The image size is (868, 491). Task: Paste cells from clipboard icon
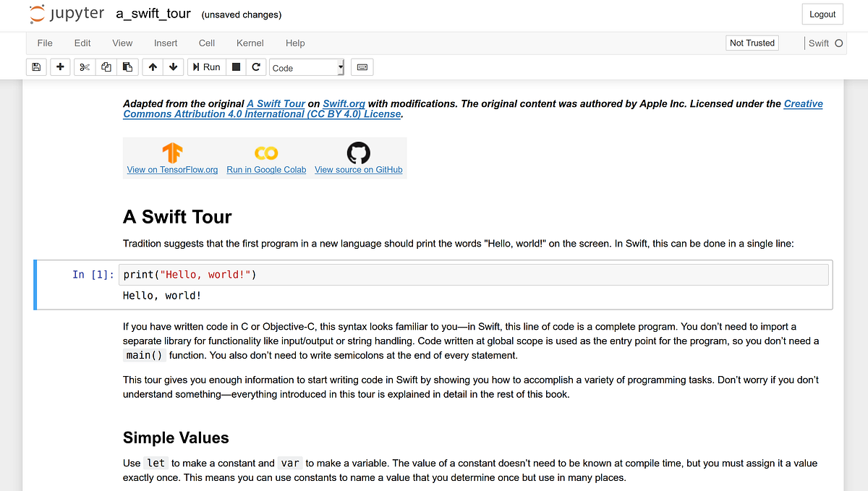coord(127,67)
